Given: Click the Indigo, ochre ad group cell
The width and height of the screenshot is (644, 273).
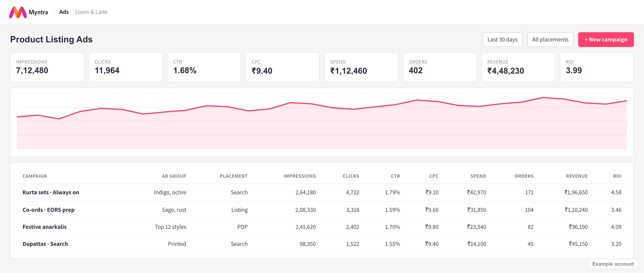Looking at the screenshot, I should [170, 192].
